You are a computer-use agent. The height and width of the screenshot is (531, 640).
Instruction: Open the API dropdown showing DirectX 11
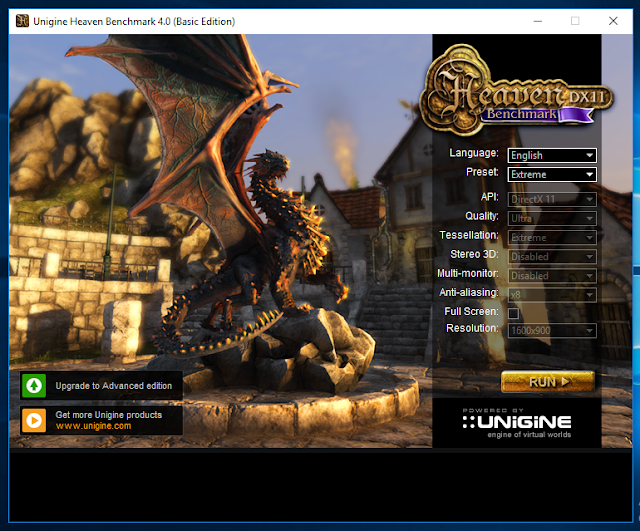[x=552, y=199]
